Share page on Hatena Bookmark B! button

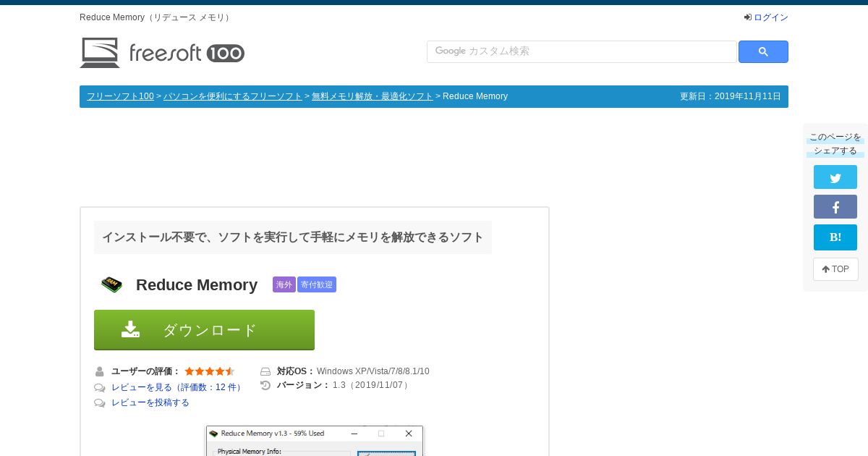tap(835, 237)
